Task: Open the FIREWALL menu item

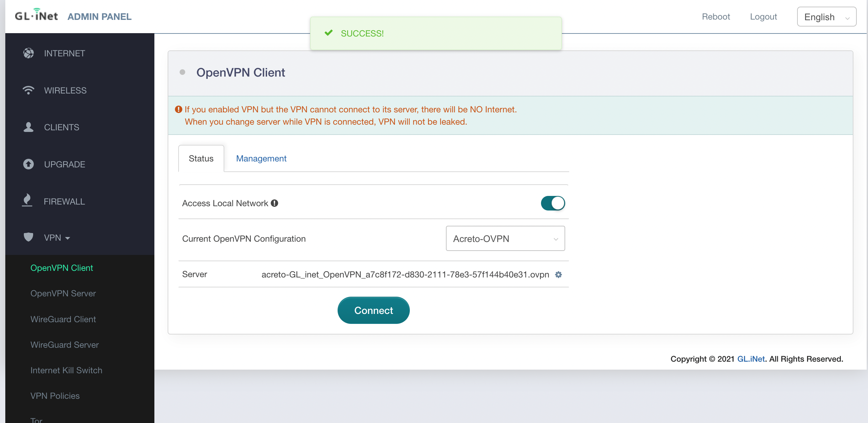Action: (x=64, y=202)
